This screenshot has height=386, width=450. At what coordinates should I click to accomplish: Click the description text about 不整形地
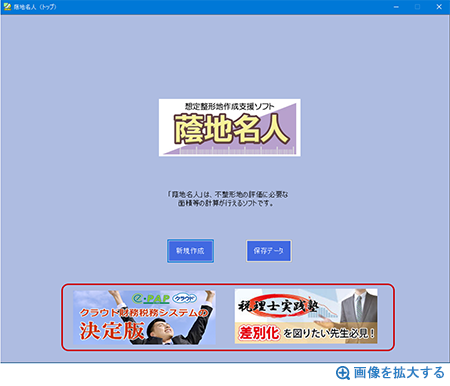pyautogui.click(x=228, y=199)
